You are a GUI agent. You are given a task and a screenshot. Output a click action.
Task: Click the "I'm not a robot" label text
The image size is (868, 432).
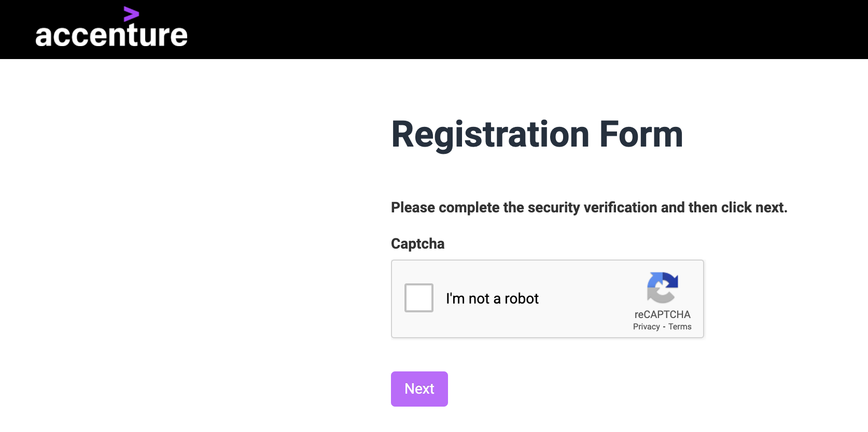click(x=492, y=298)
